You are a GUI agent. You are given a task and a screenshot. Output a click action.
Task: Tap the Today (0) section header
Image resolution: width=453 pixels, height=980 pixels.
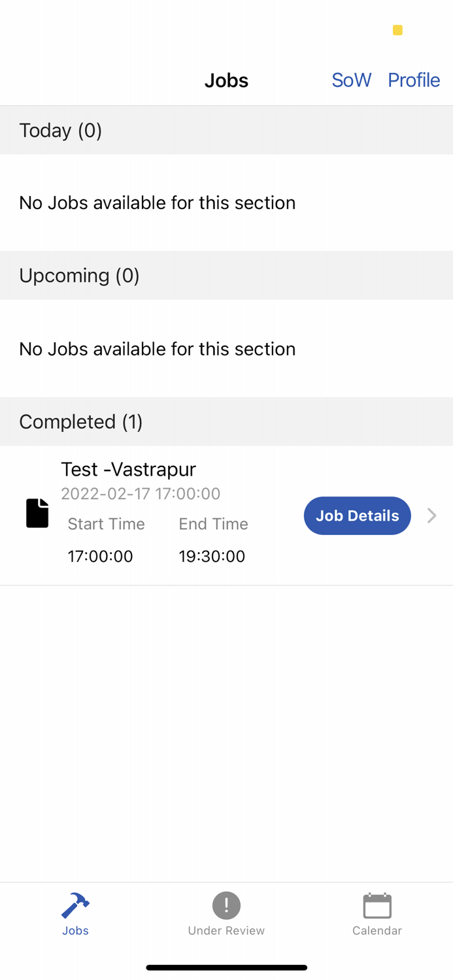pyautogui.click(x=61, y=130)
